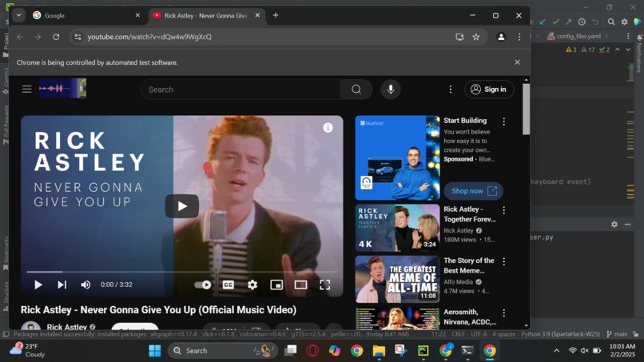Open the YouTube hamburger guide menu
The height and width of the screenshot is (362, 644).
(26, 90)
